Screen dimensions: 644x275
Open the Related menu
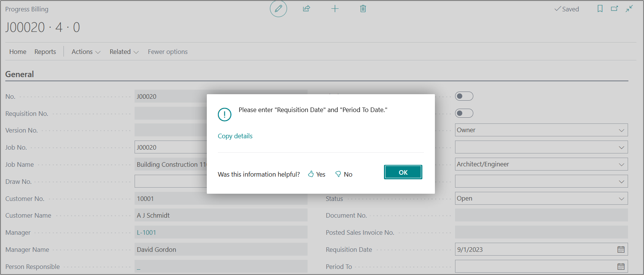click(x=124, y=52)
